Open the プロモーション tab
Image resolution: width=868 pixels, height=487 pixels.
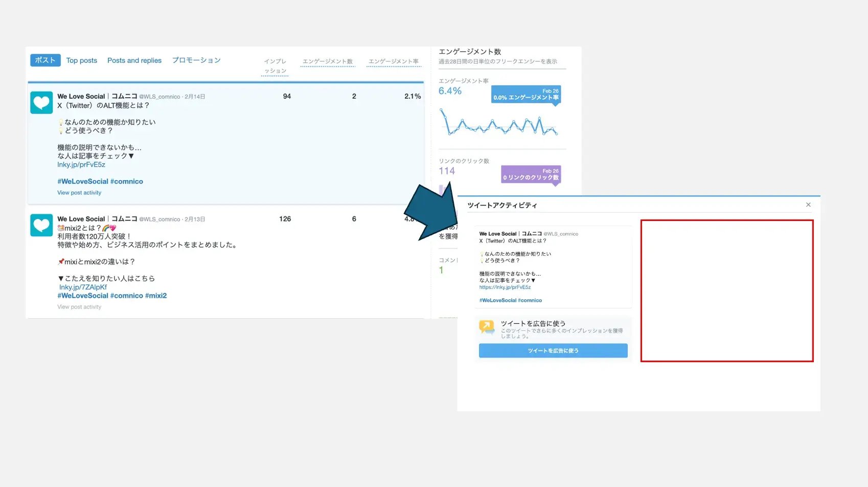click(x=196, y=60)
